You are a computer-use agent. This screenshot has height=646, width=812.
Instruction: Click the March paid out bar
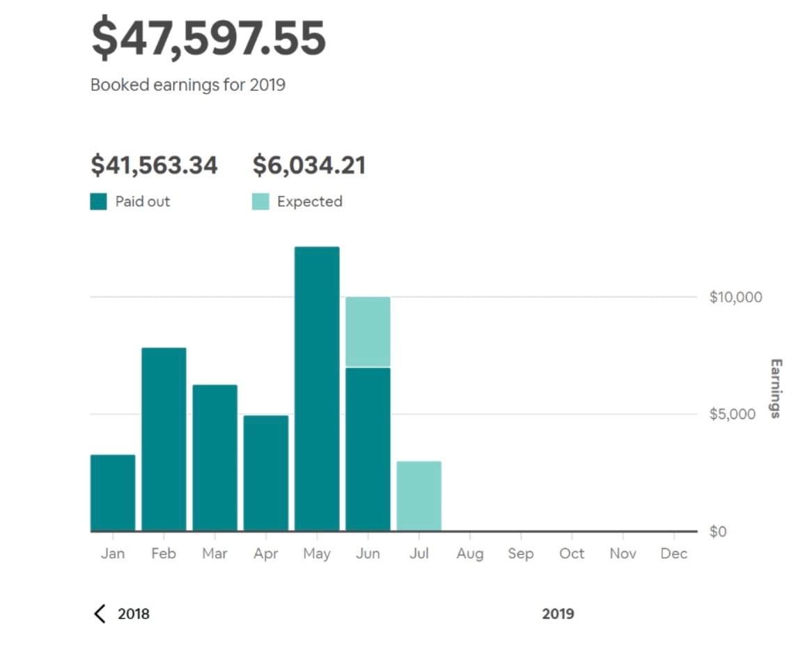click(215, 458)
